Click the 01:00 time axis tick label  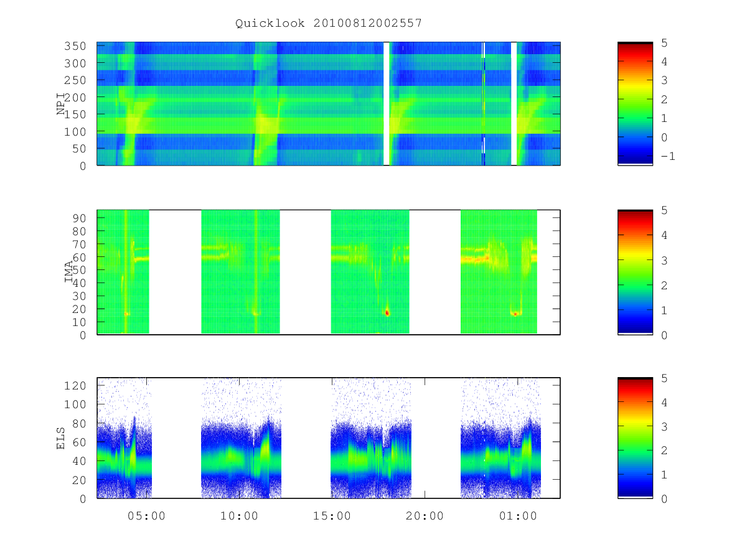pyautogui.click(x=518, y=516)
